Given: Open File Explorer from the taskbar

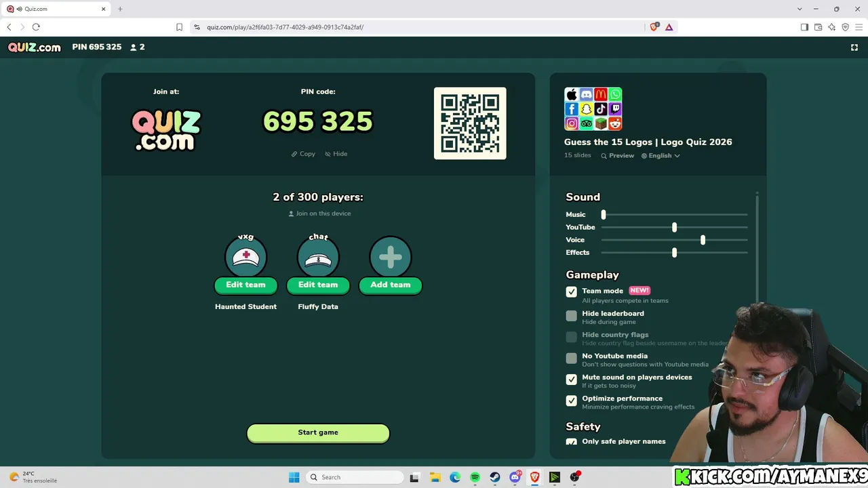Looking at the screenshot, I should pos(435,477).
